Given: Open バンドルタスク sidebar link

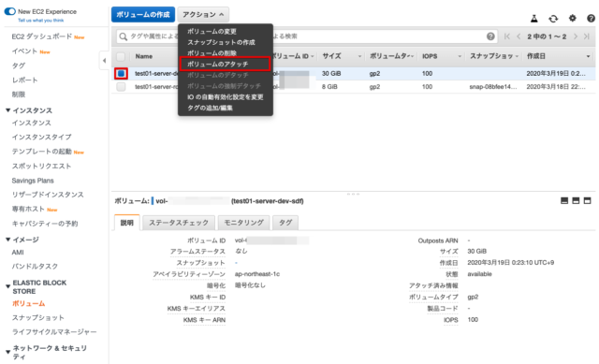Looking at the screenshot, I should pyautogui.click(x=35, y=267).
